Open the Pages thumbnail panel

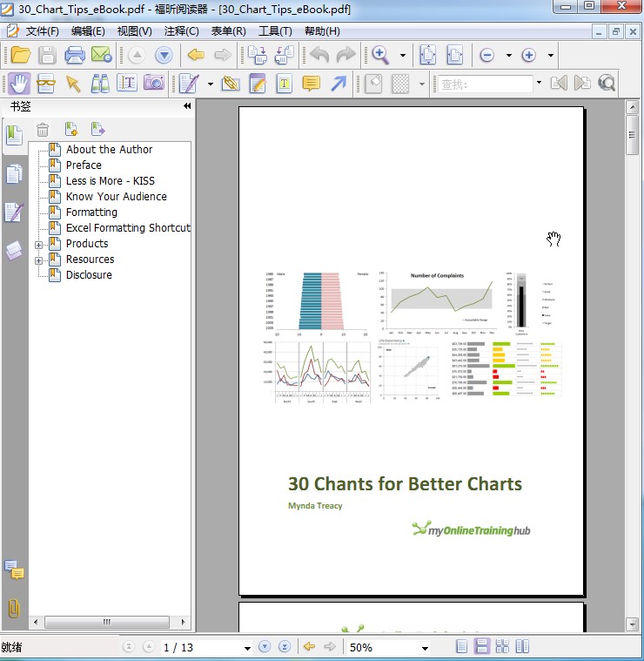(14, 174)
